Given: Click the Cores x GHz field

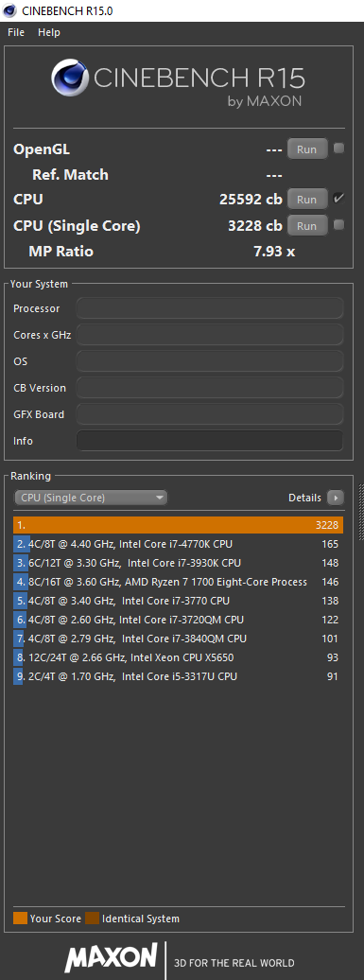Looking at the screenshot, I should pyautogui.click(x=210, y=335).
